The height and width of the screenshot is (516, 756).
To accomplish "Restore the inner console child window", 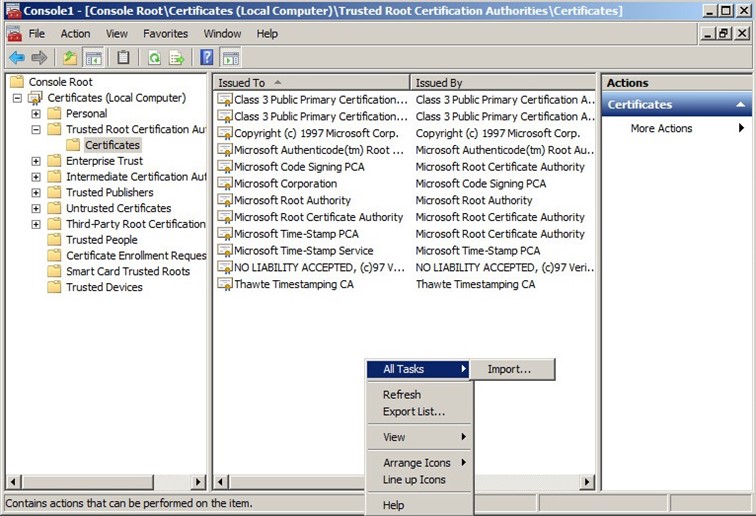I will (723, 33).
